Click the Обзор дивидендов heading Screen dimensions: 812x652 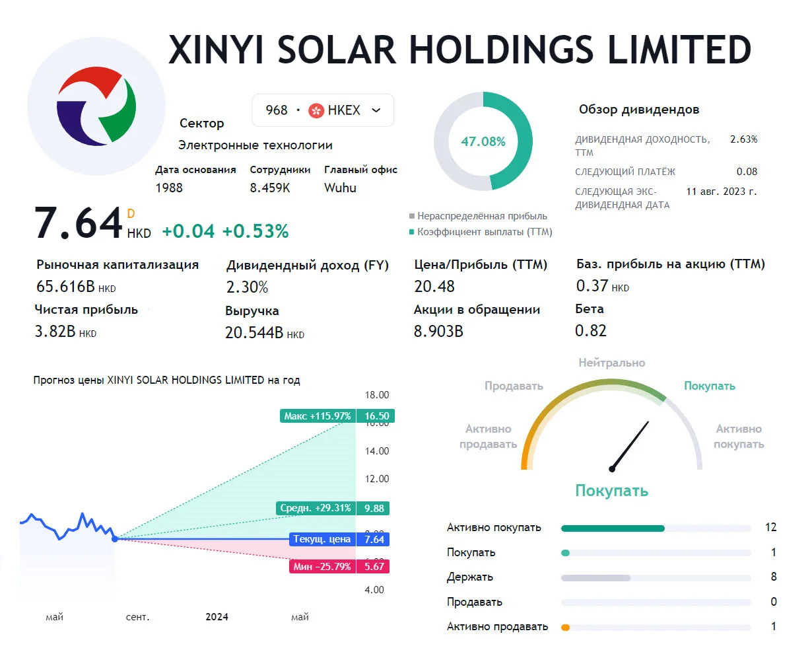(x=639, y=110)
